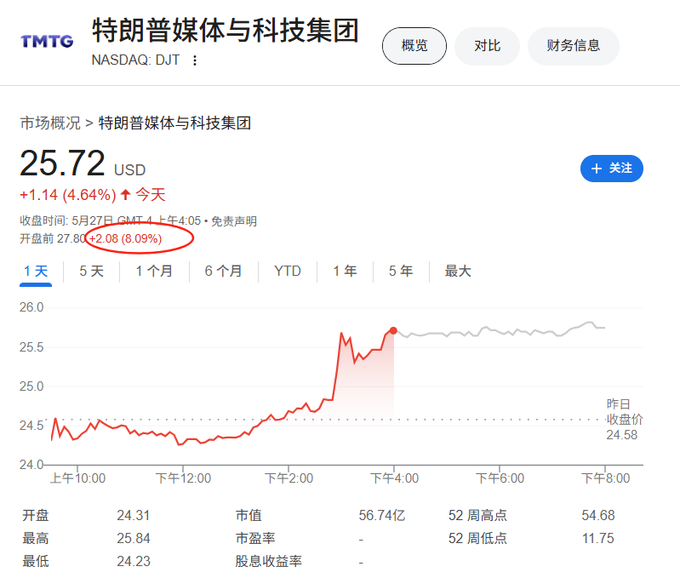Click the 下午8:00 axis label
The width and height of the screenshot is (680, 578).
tap(605, 479)
